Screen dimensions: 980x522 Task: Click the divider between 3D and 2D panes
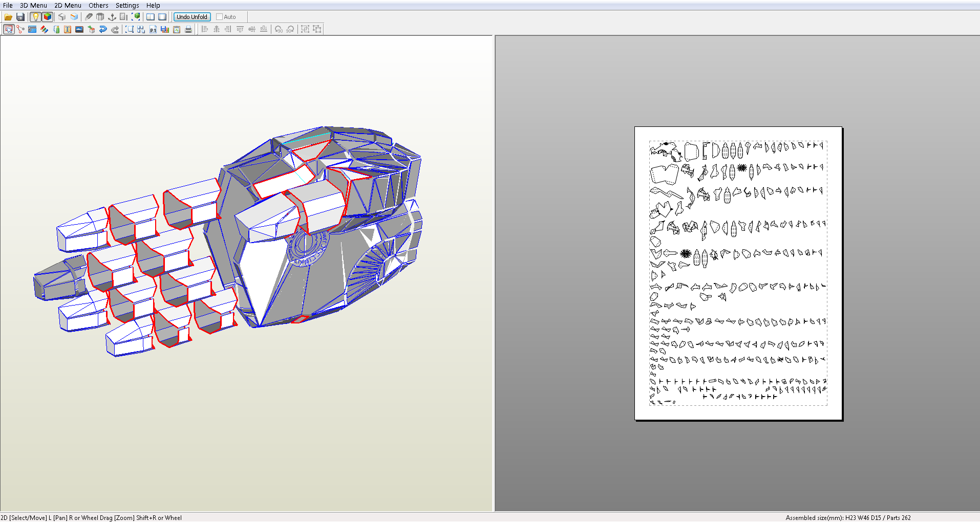494,273
